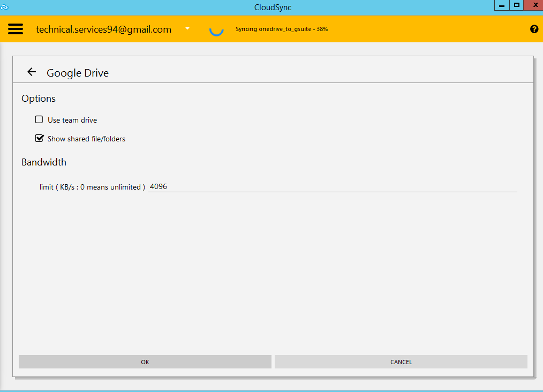Click the technical.services94@gmail.com account name
543x392 pixels.
tap(103, 29)
